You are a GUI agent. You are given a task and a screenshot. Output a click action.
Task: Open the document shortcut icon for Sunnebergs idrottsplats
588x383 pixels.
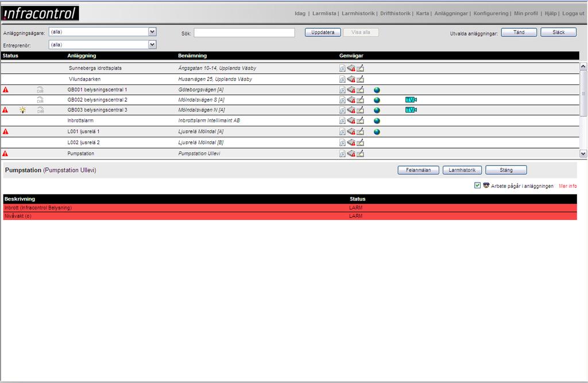click(342, 68)
